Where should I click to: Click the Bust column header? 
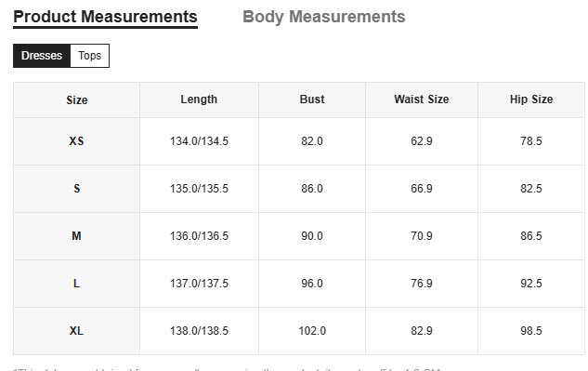click(312, 99)
